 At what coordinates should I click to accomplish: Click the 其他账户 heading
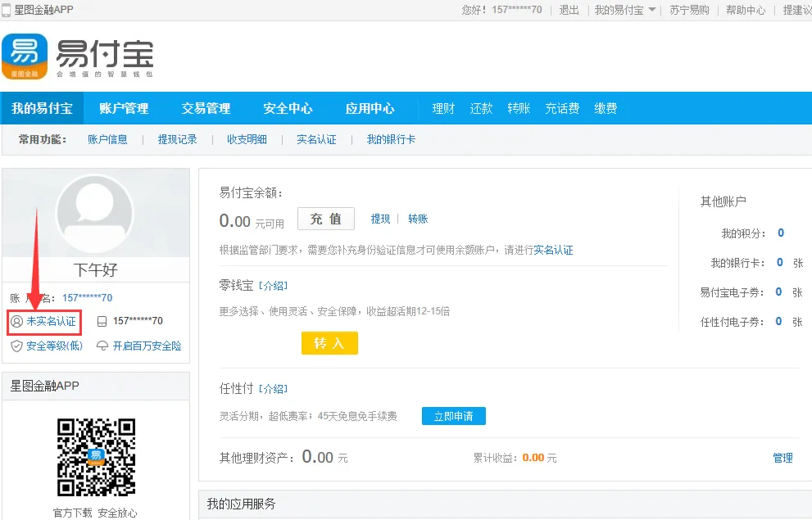click(x=723, y=201)
